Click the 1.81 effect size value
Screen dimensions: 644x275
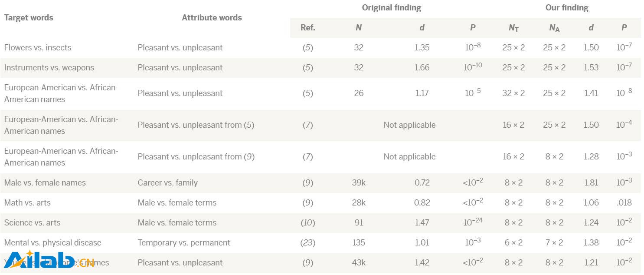tap(591, 183)
